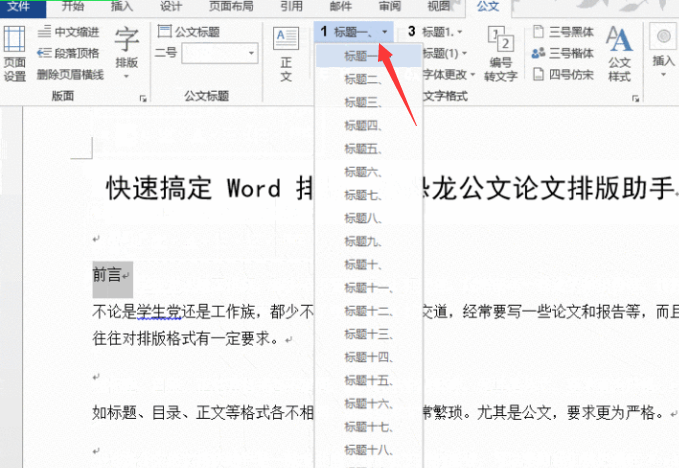Choose 标题九、 from the dropdown list
The width and height of the screenshot is (679, 468).
coord(369,242)
